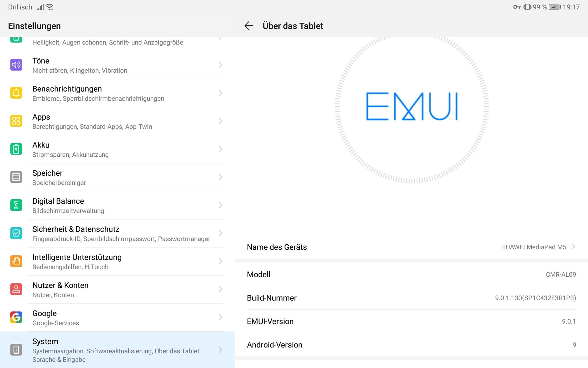
Task: Tap the chevron on the Speicher row
Action: click(x=220, y=177)
